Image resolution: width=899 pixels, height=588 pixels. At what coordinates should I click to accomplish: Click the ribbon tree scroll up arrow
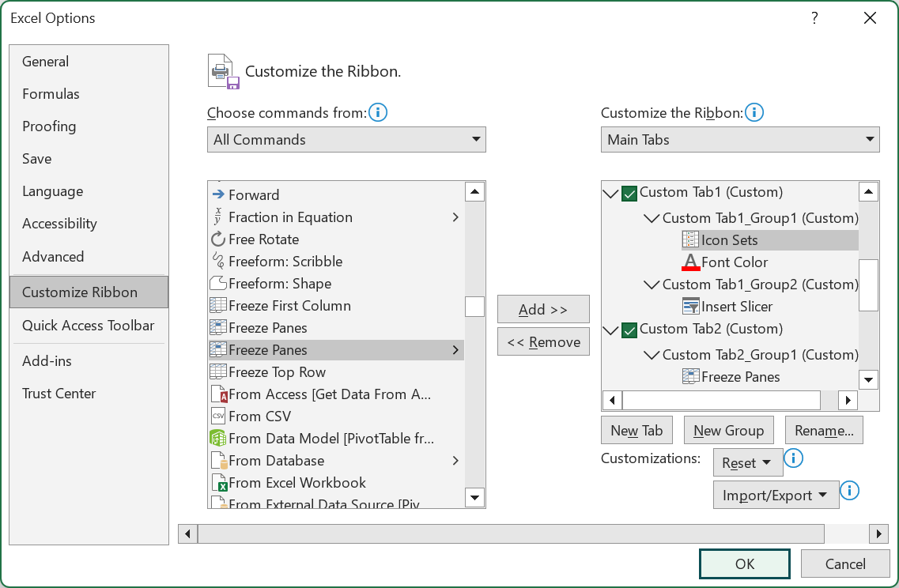[x=869, y=191]
